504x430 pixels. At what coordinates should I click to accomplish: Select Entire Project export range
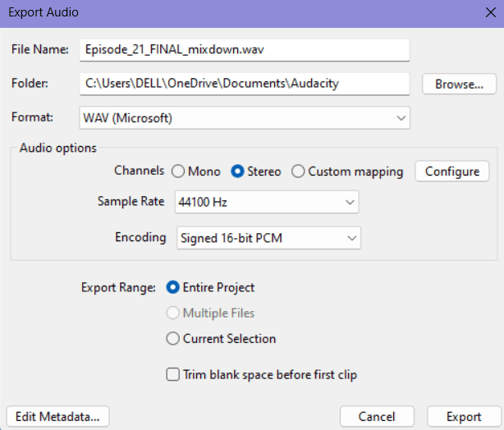(x=173, y=287)
